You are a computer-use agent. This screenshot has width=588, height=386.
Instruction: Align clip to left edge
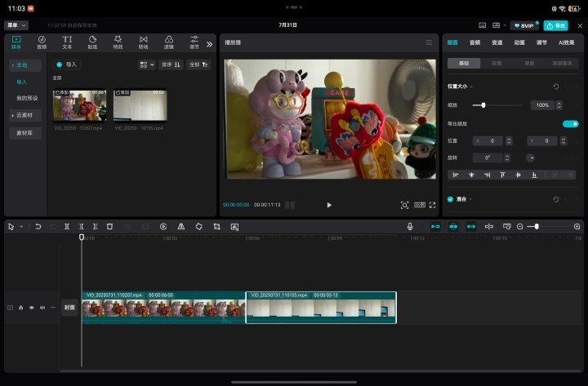[x=456, y=175]
